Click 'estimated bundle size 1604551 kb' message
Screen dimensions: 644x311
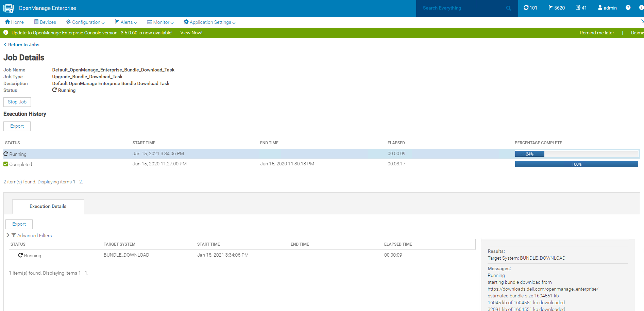[523, 296]
